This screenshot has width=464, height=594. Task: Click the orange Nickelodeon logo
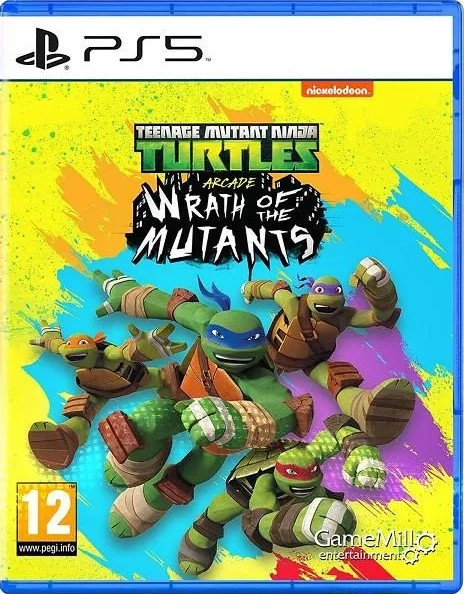[336, 90]
